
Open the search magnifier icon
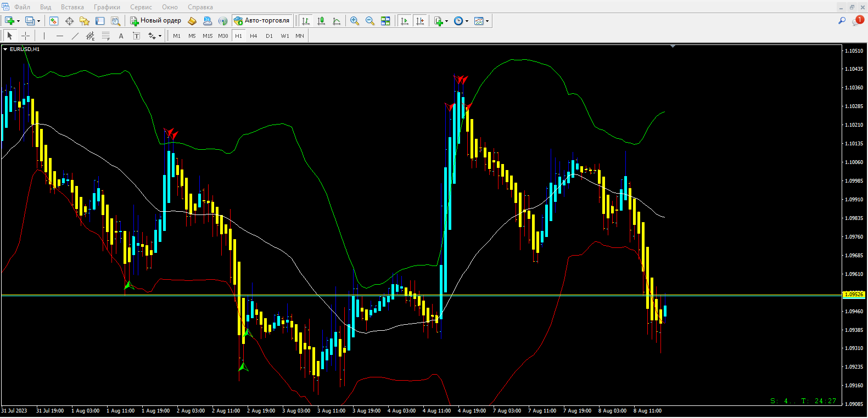pyautogui.click(x=842, y=21)
